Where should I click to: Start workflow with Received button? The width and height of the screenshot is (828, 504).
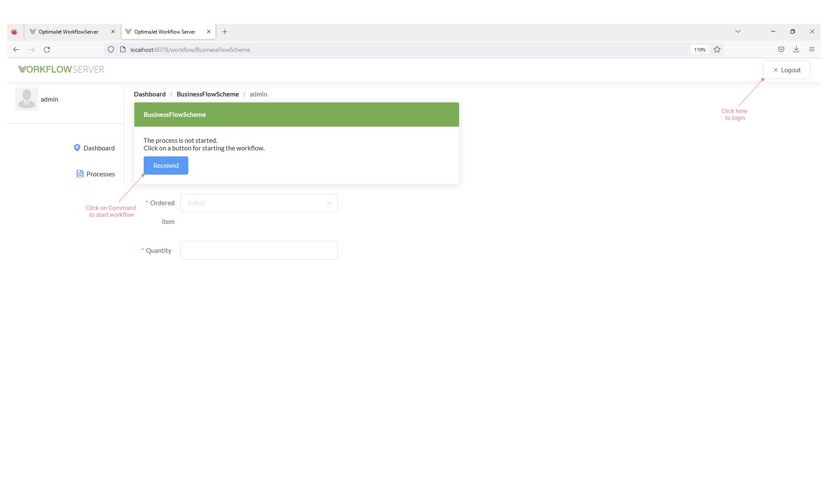(x=166, y=165)
